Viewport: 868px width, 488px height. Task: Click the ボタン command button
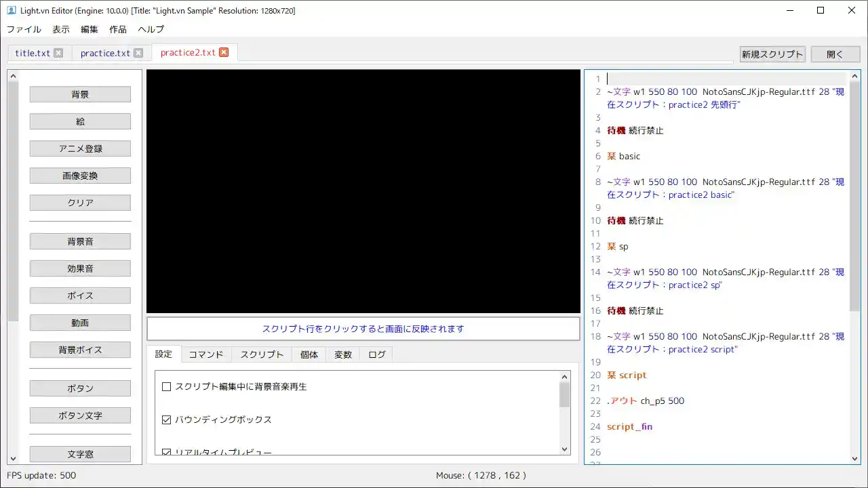(80, 388)
